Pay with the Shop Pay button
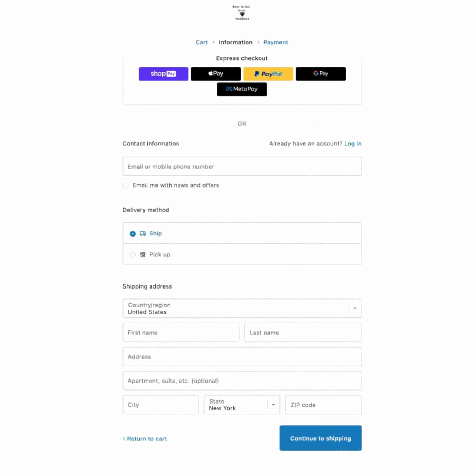 pos(163,74)
